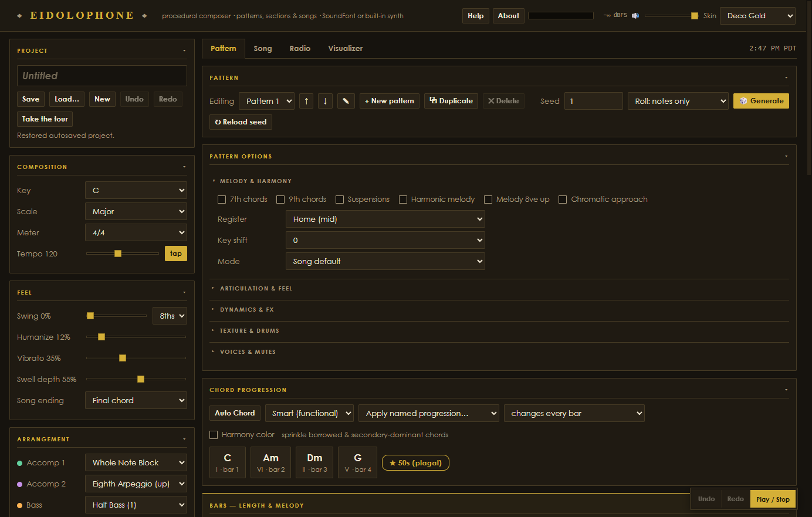This screenshot has width=812, height=517.
Task: Click Play / Stop
Action: point(773,499)
